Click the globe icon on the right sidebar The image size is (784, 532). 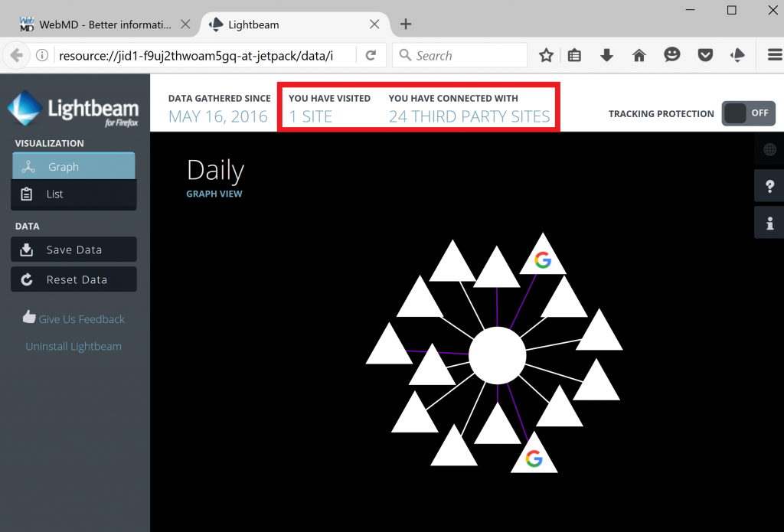click(x=769, y=149)
